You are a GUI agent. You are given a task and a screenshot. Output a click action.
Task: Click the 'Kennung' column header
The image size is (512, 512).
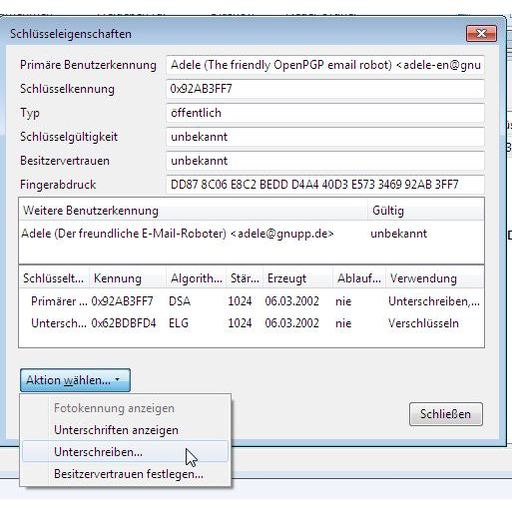click(x=128, y=278)
